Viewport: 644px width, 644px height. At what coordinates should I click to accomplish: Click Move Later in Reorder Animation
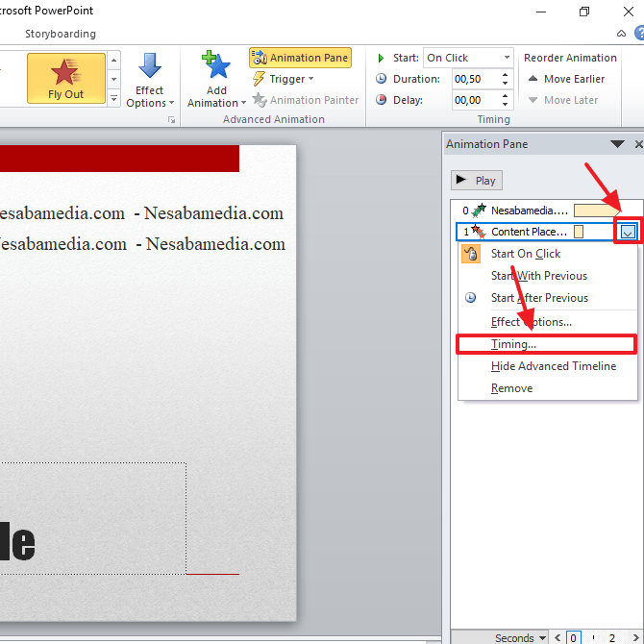563,100
